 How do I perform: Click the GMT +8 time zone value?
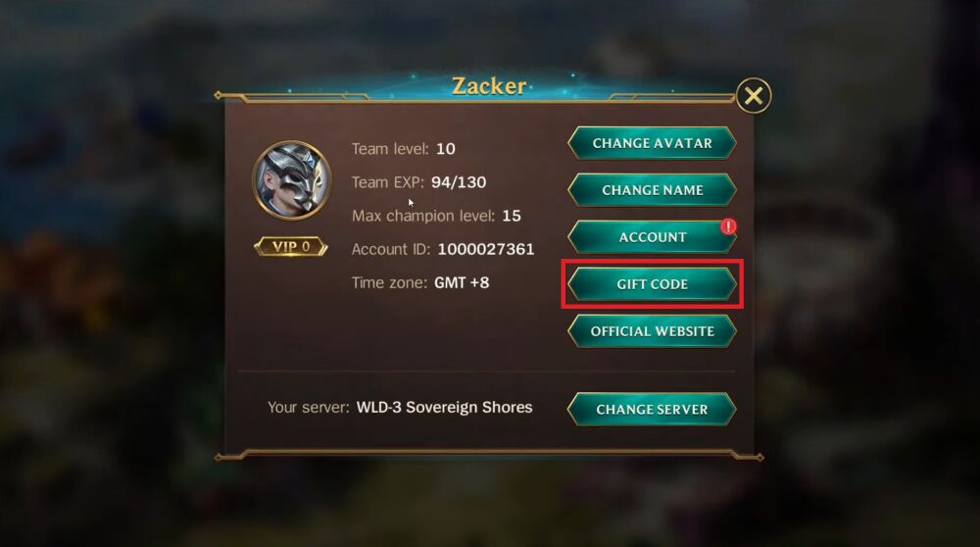tap(462, 282)
